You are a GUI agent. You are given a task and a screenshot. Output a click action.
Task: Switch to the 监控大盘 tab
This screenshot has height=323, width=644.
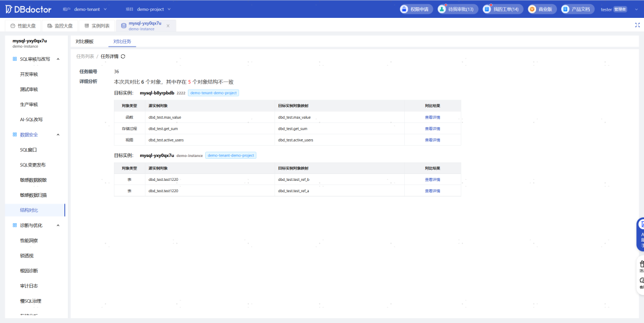point(60,26)
